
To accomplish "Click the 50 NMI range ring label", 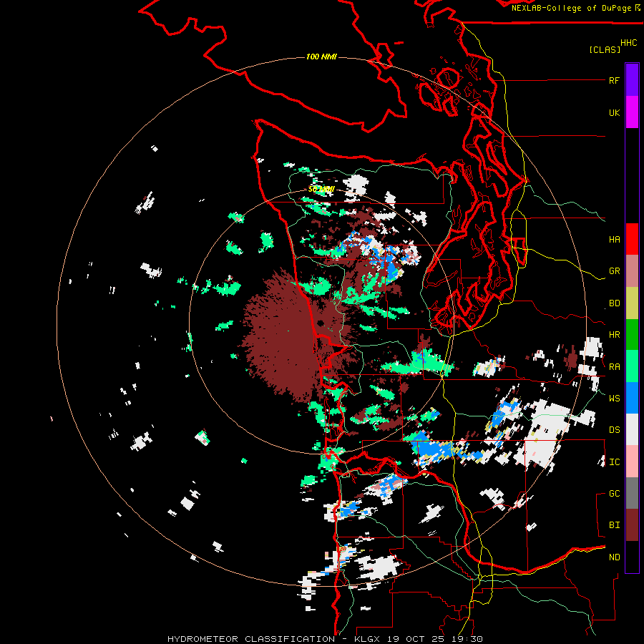I will (321, 190).
